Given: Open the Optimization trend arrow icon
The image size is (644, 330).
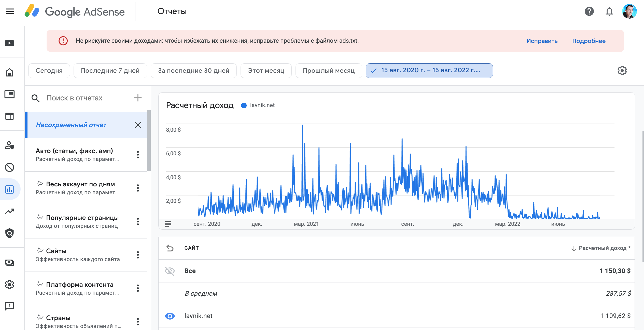Looking at the screenshot, I should pyautogui.click(x=10, y=211).
